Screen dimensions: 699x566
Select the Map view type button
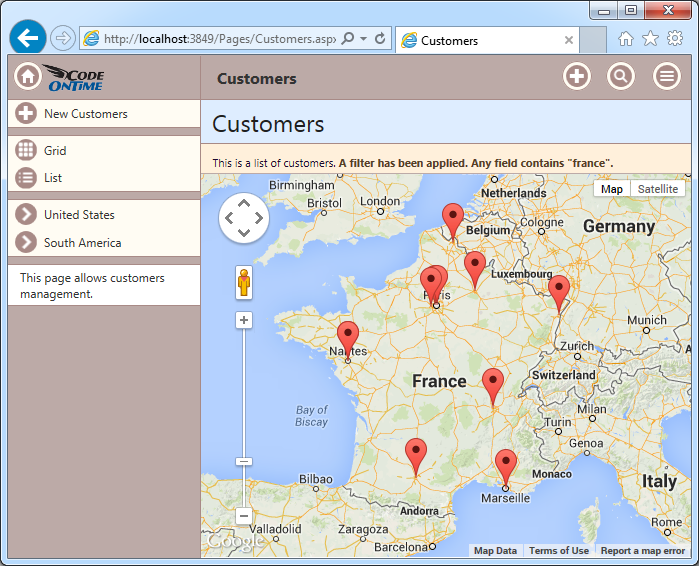click(x=611, y=189)
